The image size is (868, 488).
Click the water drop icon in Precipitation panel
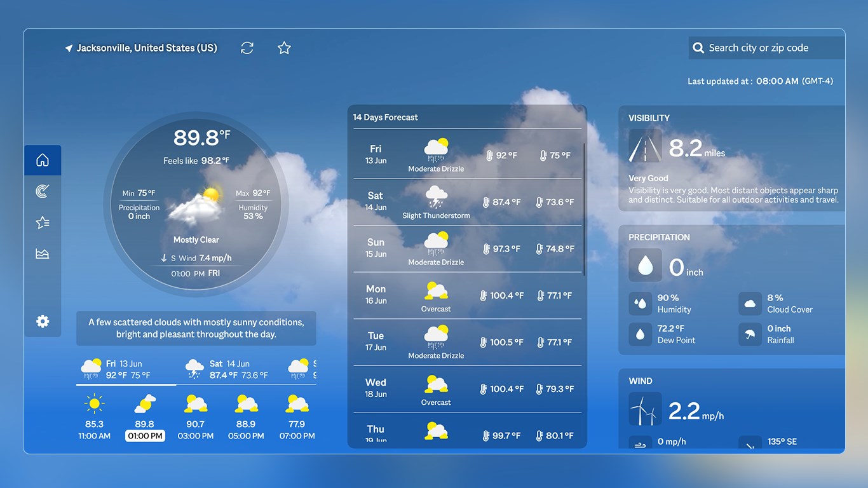[x=645, y=266]
